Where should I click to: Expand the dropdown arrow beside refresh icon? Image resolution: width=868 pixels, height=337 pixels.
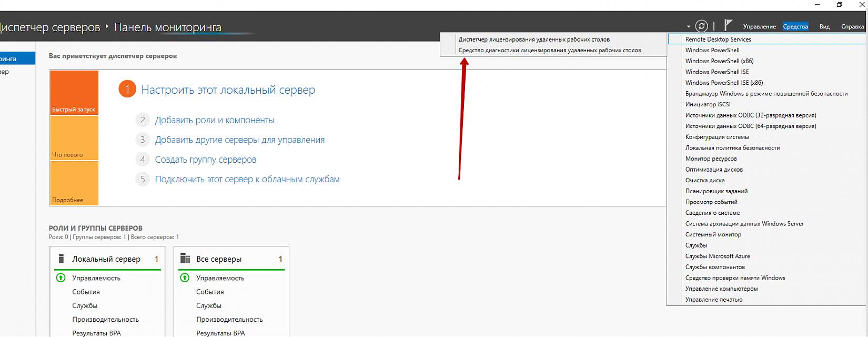[688, 26]
